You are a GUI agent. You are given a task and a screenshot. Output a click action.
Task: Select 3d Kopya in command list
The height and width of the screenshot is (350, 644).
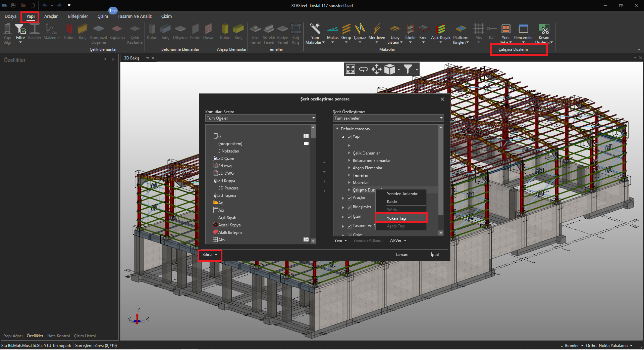click(x=226, y=181)
